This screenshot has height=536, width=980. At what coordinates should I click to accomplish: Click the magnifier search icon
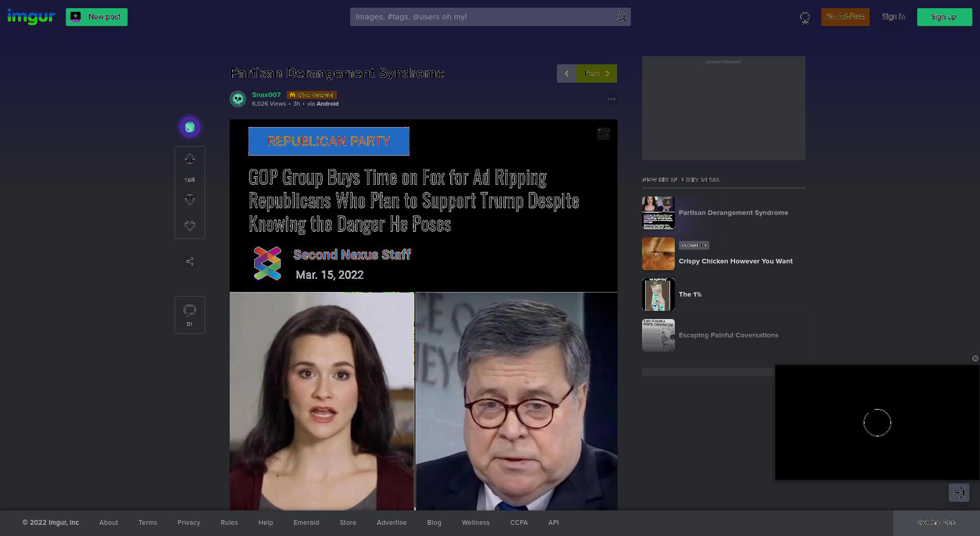pyautogui.click(x=621, y=17)
